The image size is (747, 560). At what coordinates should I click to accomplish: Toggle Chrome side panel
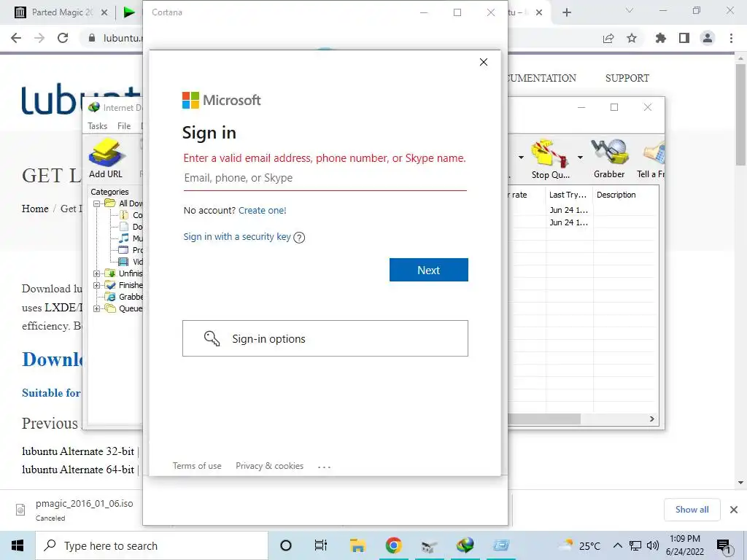684,38
